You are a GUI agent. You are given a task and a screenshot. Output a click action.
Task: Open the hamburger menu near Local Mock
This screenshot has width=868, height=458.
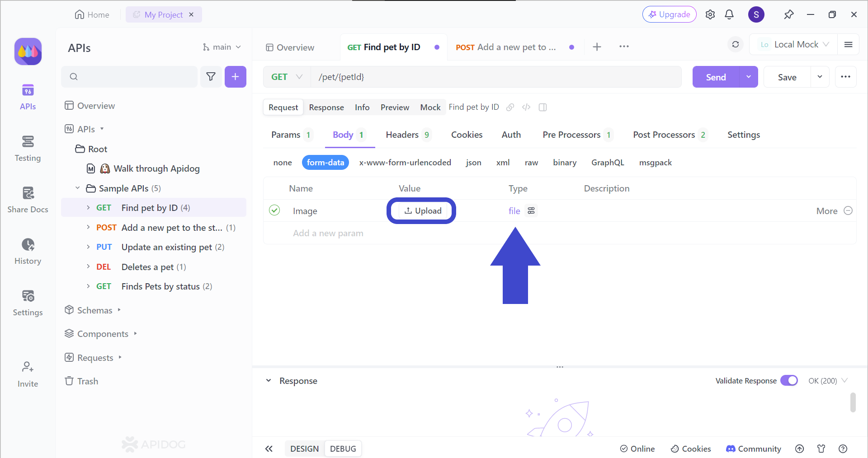[848, 44]
